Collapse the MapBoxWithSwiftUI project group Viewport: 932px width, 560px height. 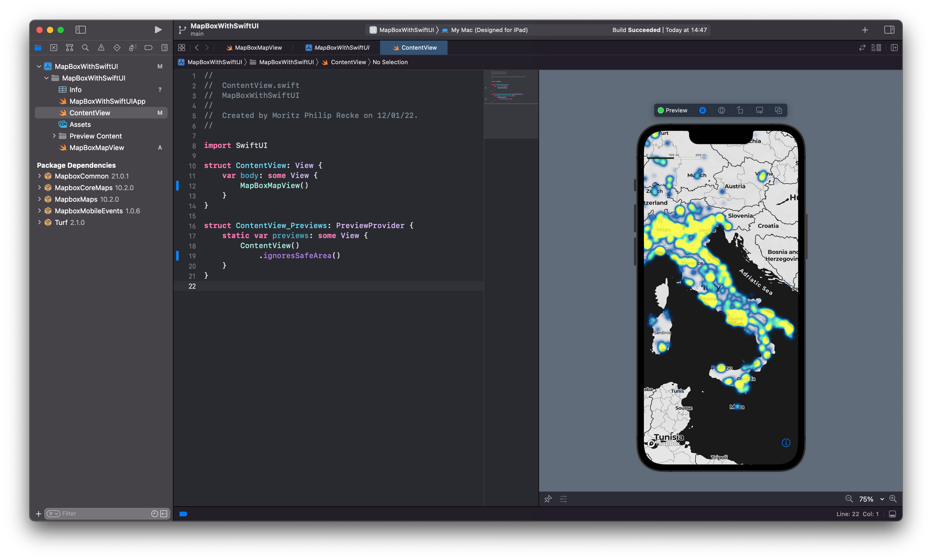(39, 66)
